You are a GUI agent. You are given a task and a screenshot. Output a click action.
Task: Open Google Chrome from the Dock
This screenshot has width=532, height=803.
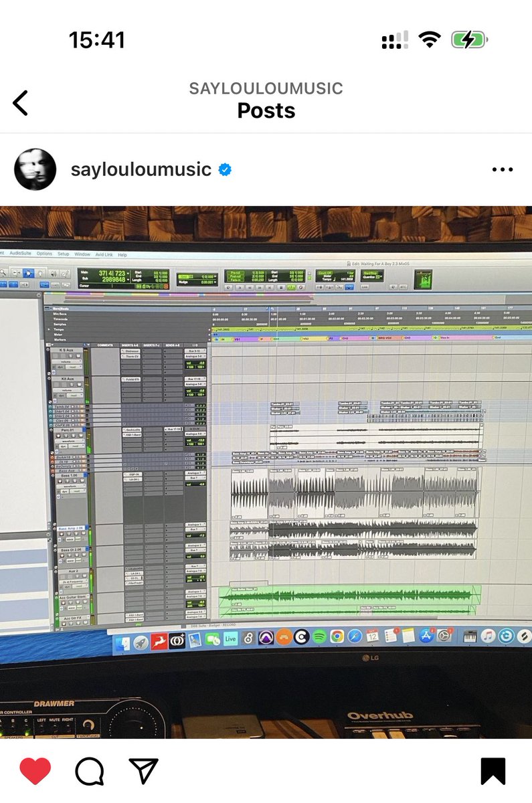point(337,637)
